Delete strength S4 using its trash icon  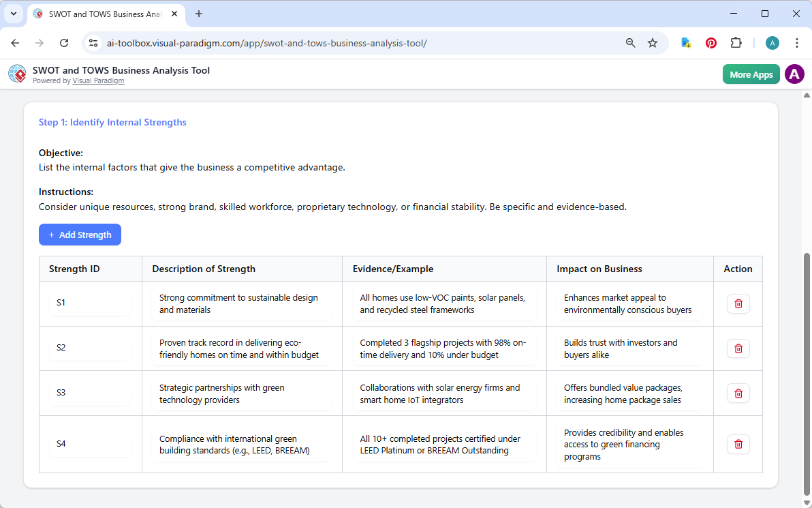tap(738, 444)
